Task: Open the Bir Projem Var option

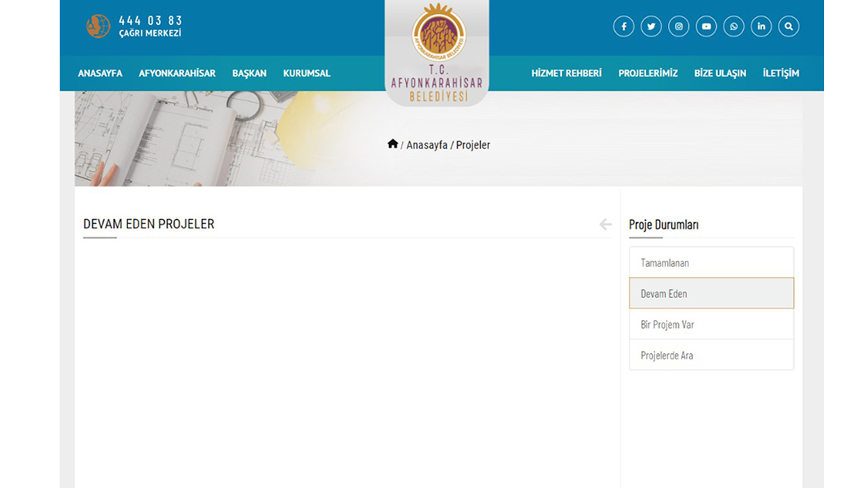Action: pos(711,324)
